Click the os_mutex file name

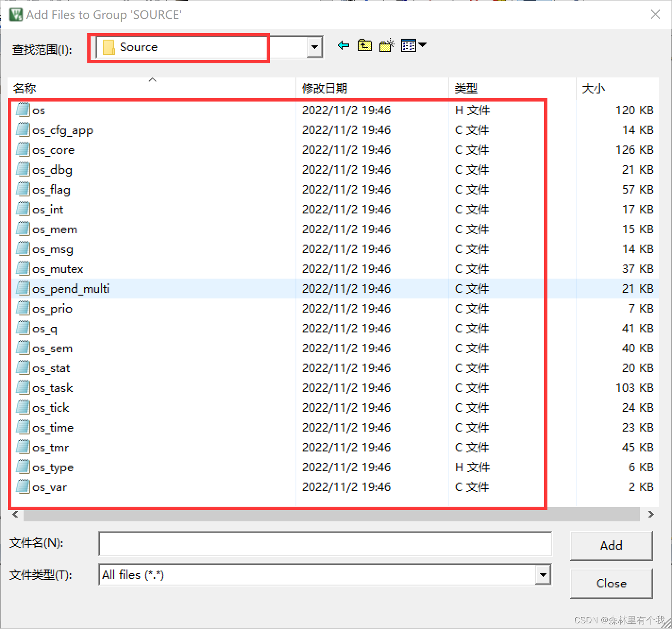[x=58, y=269]
